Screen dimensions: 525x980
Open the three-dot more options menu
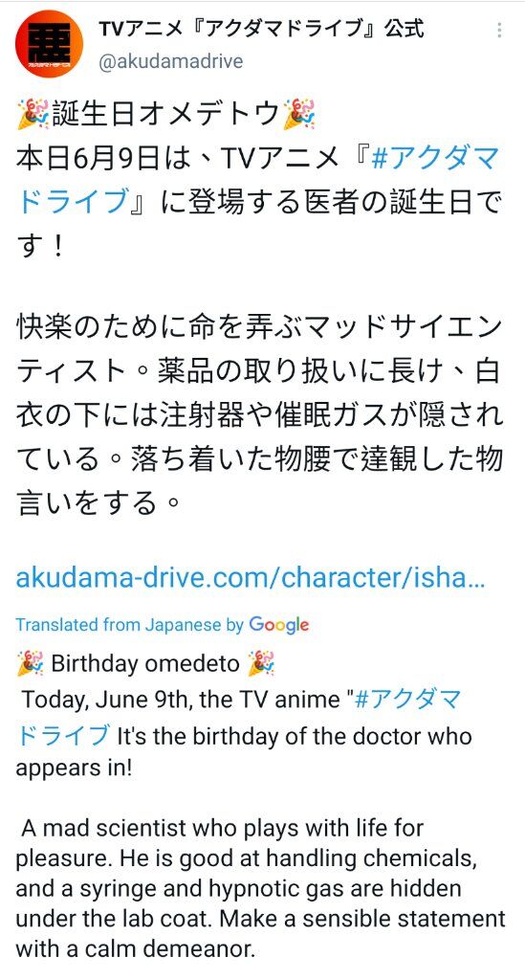tap(499, 31)
